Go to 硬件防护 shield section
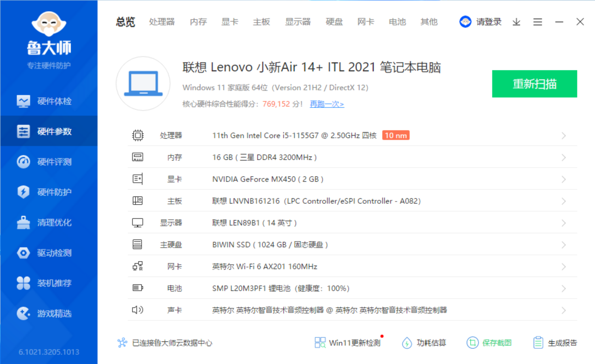This screenshot has height=364, width=595. pos(49,192)
